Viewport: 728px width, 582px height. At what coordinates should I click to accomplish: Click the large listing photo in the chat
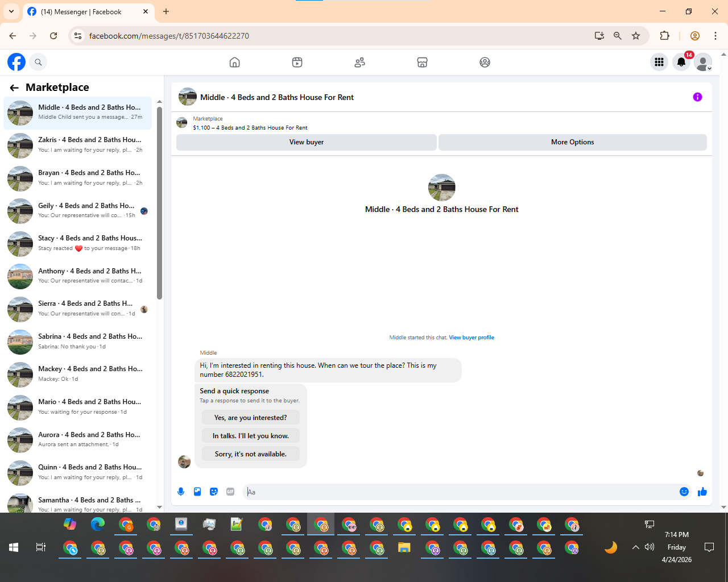click(x=442, y=188)
